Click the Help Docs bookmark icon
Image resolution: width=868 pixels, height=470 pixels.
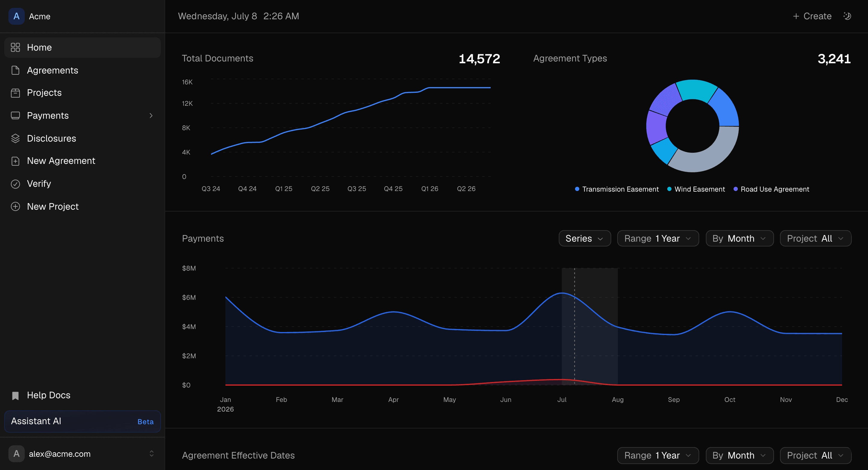click(15, 396)
